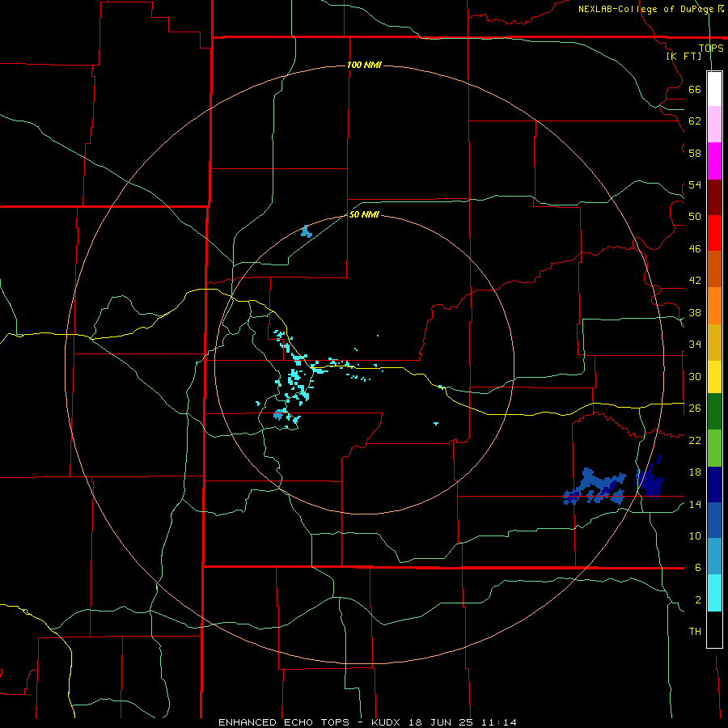This screenshot has height=728, width=728.
Task: Click the light blue 14 kft swatch
Action: 714,557
